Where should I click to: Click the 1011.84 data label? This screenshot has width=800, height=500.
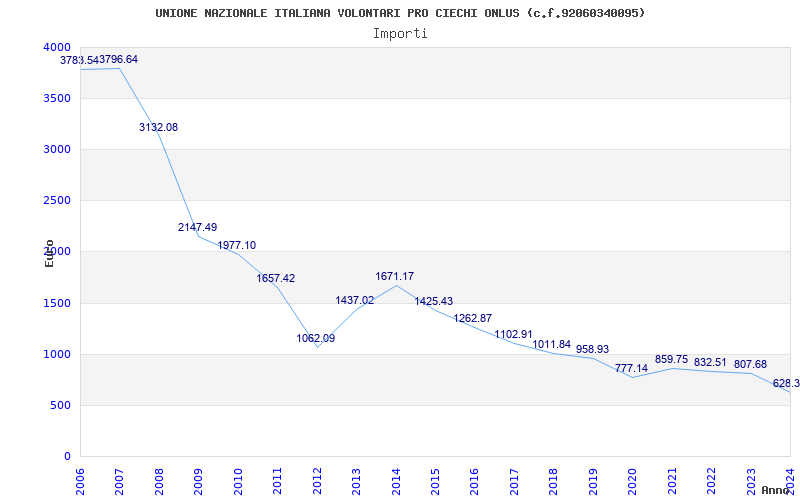[x=552, y=344]
